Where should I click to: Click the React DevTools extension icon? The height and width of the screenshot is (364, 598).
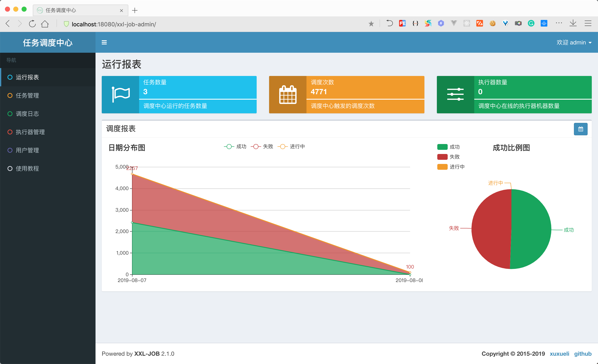466,23
